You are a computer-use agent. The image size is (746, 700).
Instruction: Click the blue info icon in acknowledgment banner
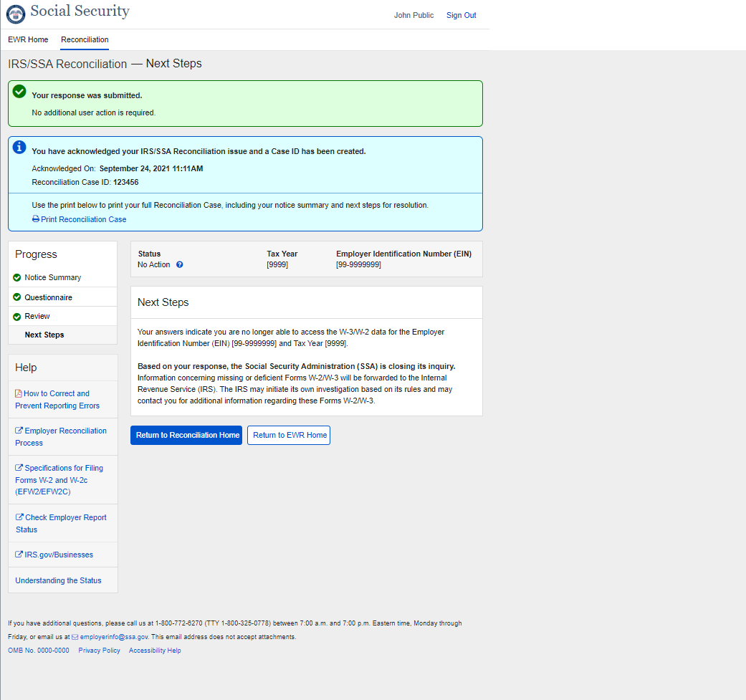coord(20,147)
